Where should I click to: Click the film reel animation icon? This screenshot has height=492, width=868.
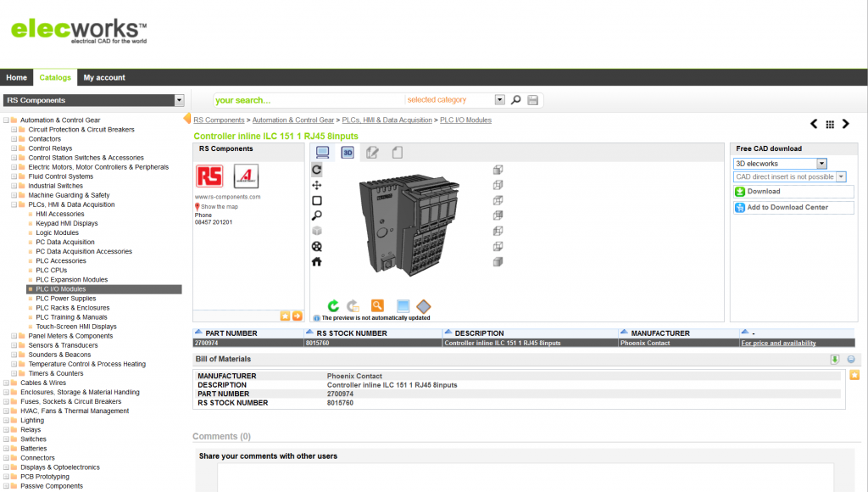[317, 247]
